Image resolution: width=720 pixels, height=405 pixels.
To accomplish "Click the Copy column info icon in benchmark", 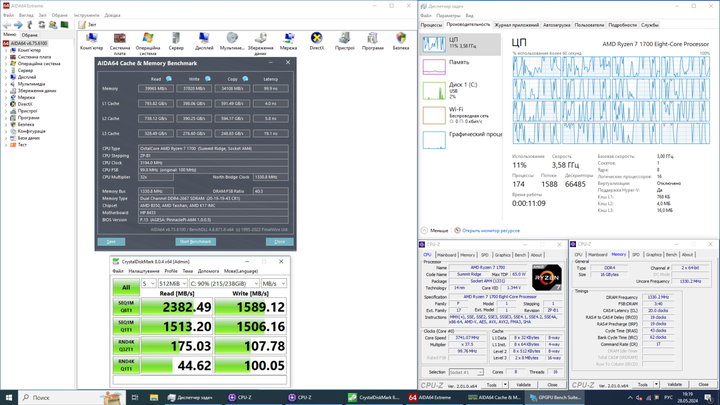I will [245, 79].
